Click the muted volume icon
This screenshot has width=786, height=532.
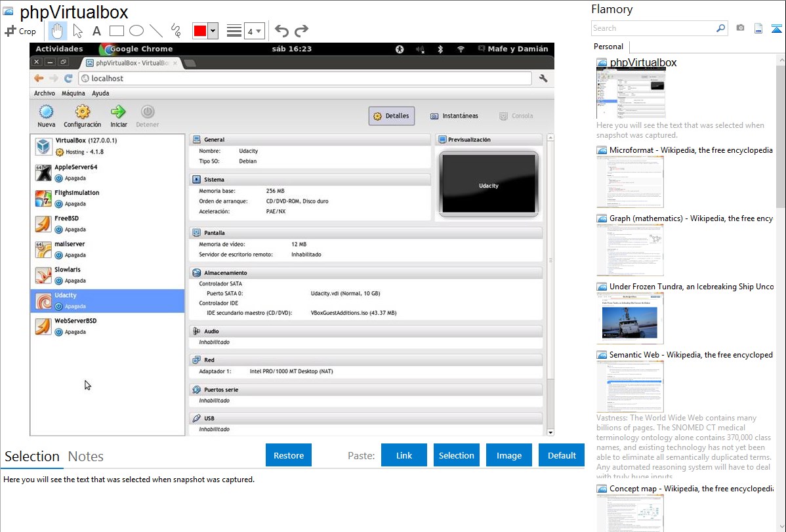420,49
